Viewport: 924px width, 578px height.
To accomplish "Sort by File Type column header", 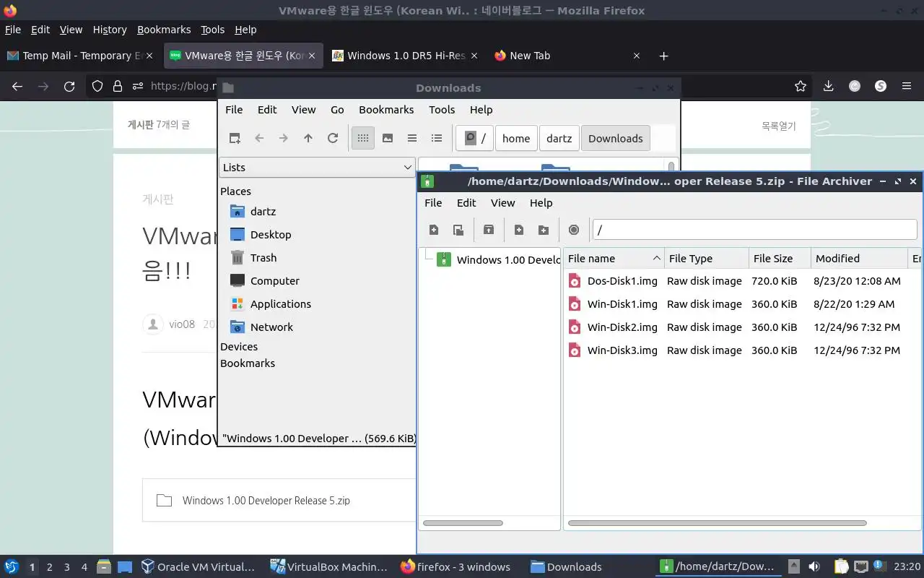I will tap(707, 258).
